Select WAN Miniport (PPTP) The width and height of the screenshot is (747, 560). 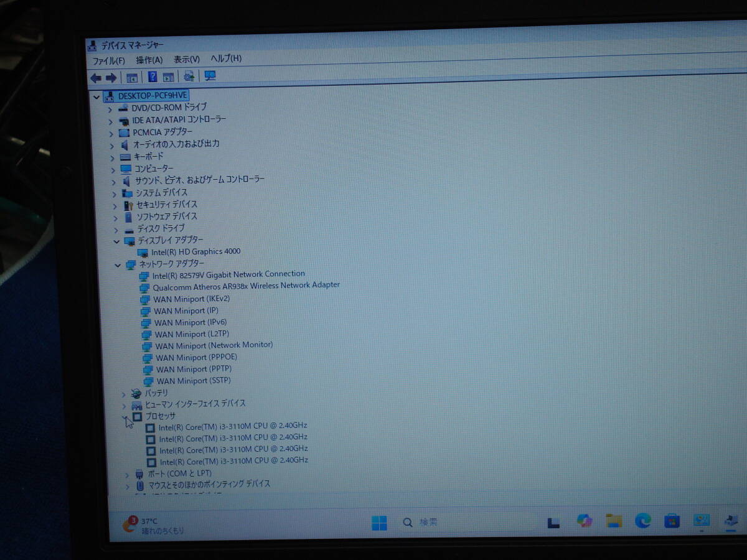[194, 369]
